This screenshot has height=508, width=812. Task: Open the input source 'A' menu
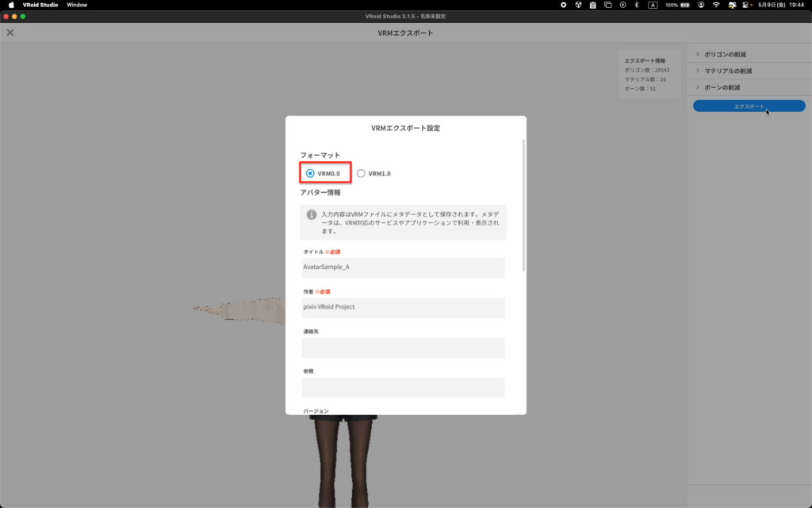(653, 5)
